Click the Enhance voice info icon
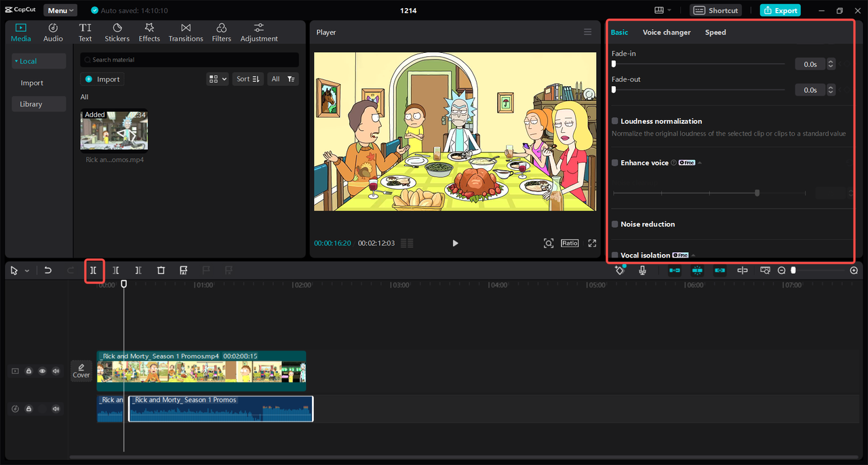This screenshot has width=868, height=465. point(673,163)
